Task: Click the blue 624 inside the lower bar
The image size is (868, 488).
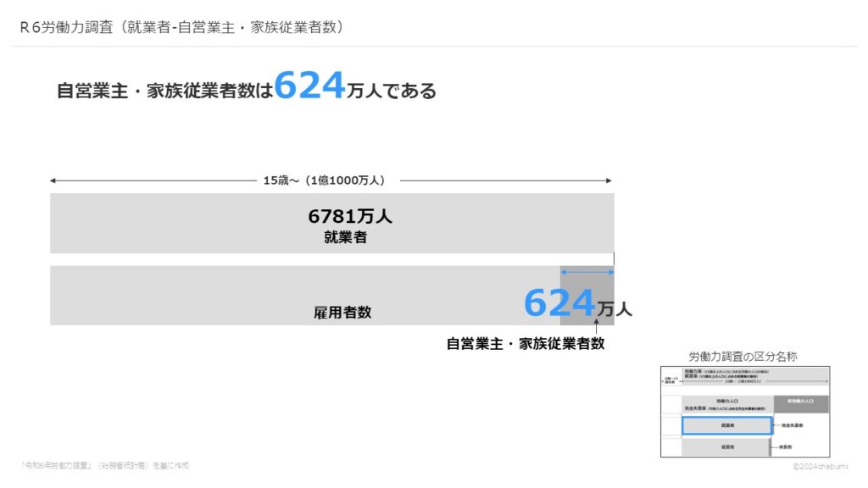Action: click(559, 303)
